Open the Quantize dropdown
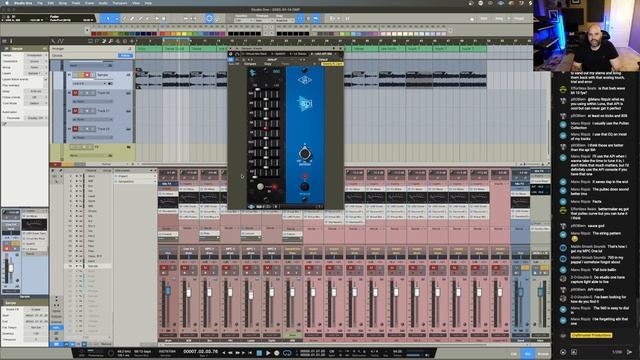640x360 pixels. tap(243, 20)
